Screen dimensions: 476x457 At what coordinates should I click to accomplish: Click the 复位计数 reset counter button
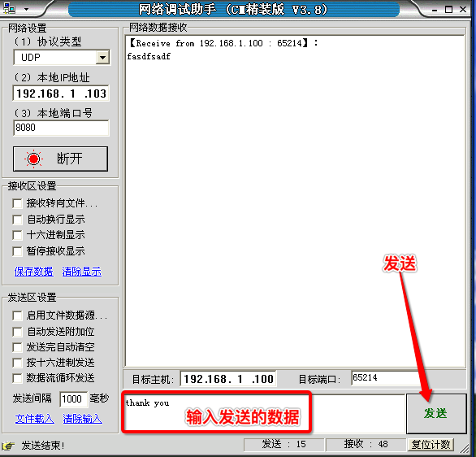[431, 445]
